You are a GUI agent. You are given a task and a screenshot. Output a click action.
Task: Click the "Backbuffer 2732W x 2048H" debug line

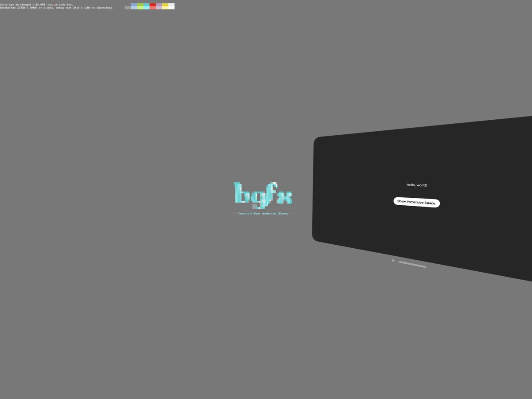[57, 8]
